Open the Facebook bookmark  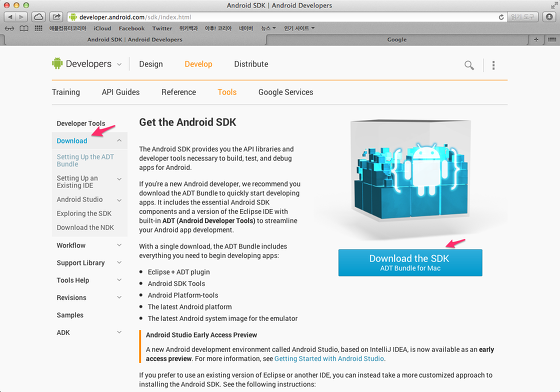coord(131,28)
